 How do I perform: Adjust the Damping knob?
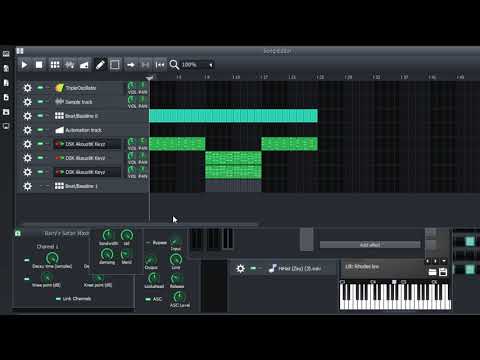coord(107,255)
